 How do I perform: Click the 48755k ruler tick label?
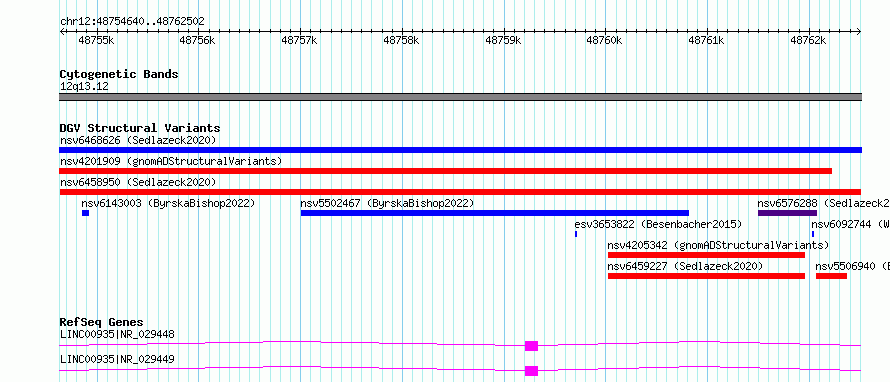click(x=96, y=41)
